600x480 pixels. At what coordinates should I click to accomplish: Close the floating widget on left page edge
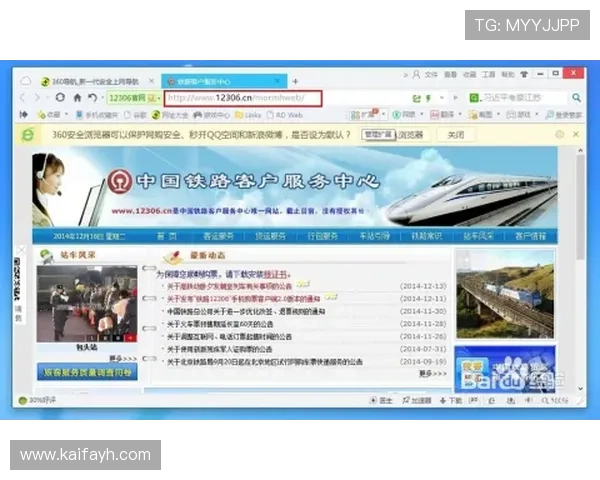coord(21,250)
